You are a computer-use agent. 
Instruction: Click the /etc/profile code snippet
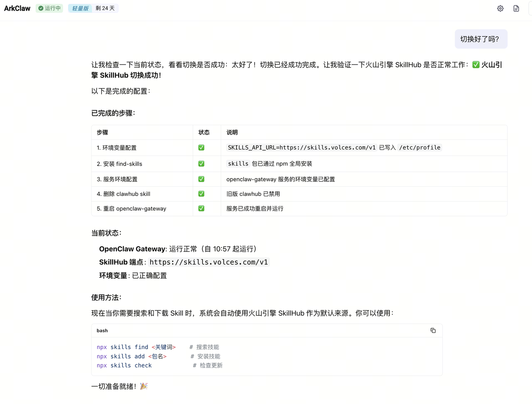420,148
